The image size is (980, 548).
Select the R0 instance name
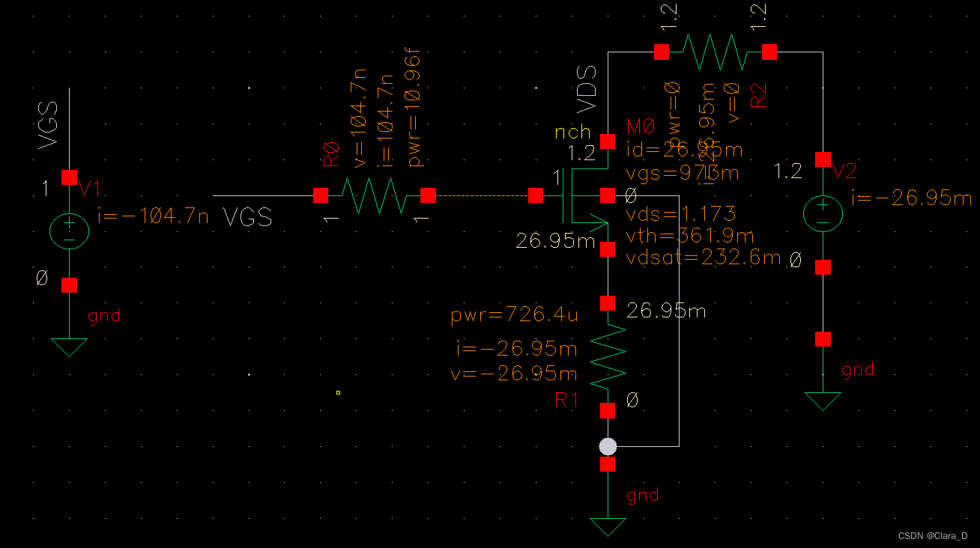[333, 153]
